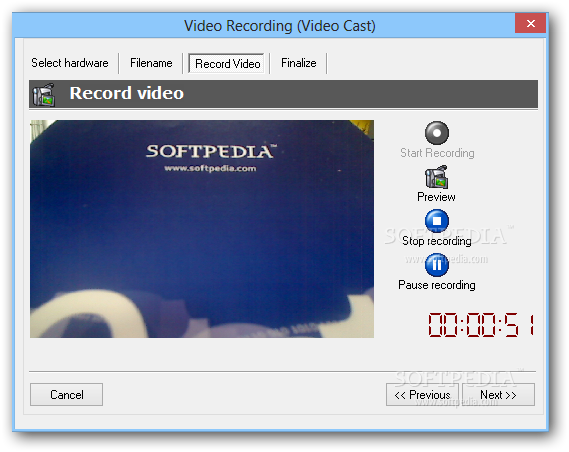Click the red recording timer display

[x=481, y=325]
